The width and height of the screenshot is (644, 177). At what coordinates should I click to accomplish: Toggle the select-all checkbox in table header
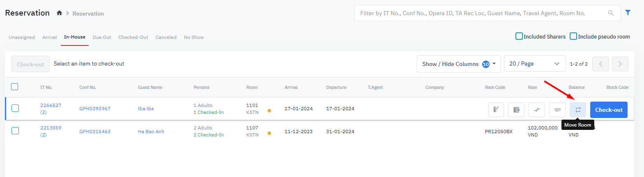(14, 87)
